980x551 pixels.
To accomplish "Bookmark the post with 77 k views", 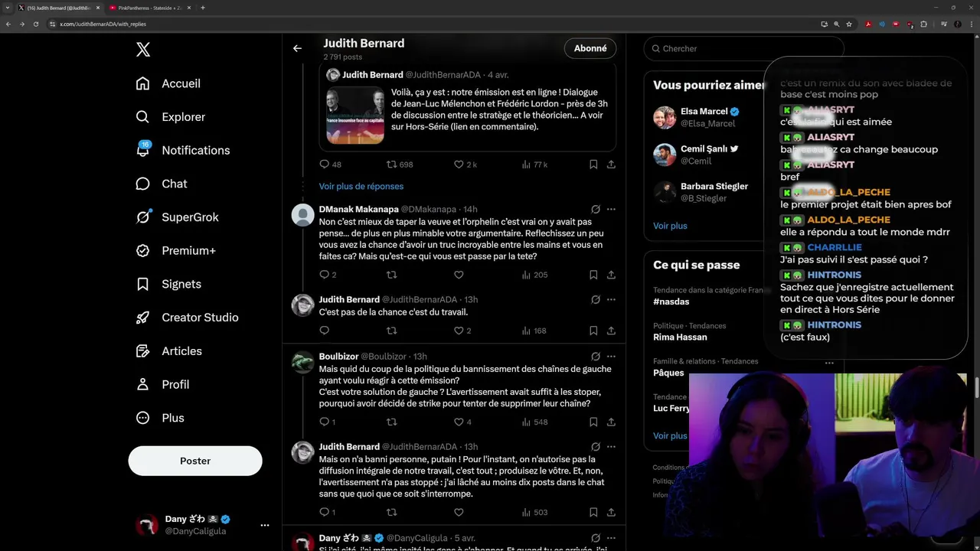I will [x=593, y=165].
